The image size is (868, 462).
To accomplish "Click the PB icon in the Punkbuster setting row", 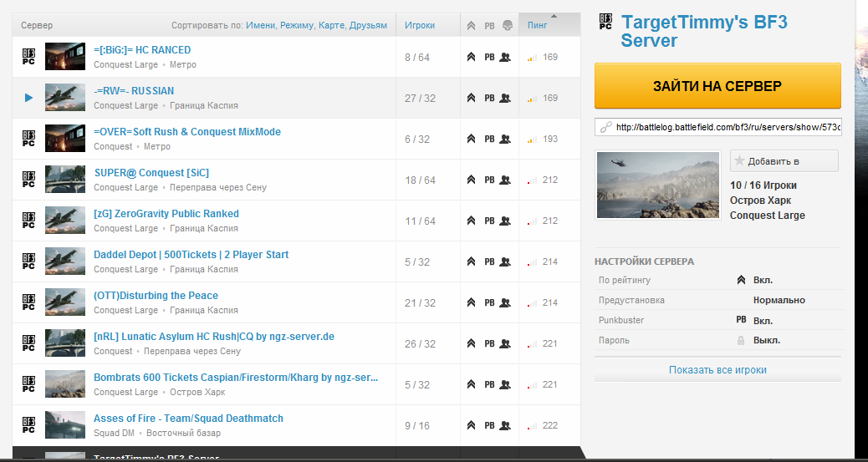I will 741,320.
